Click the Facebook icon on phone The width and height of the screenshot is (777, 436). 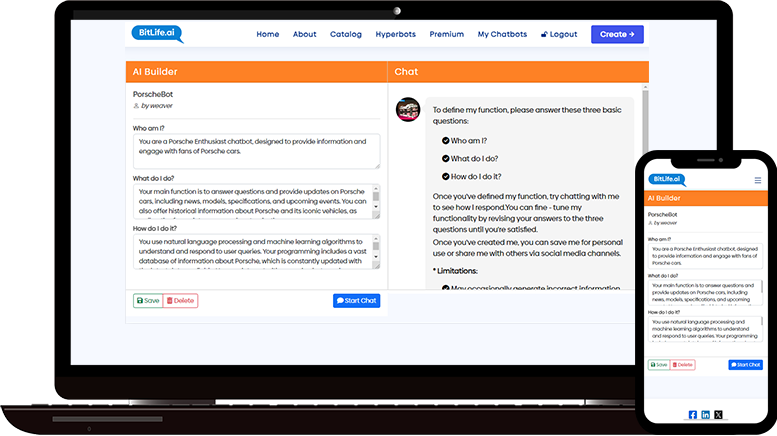pos(693,415)
